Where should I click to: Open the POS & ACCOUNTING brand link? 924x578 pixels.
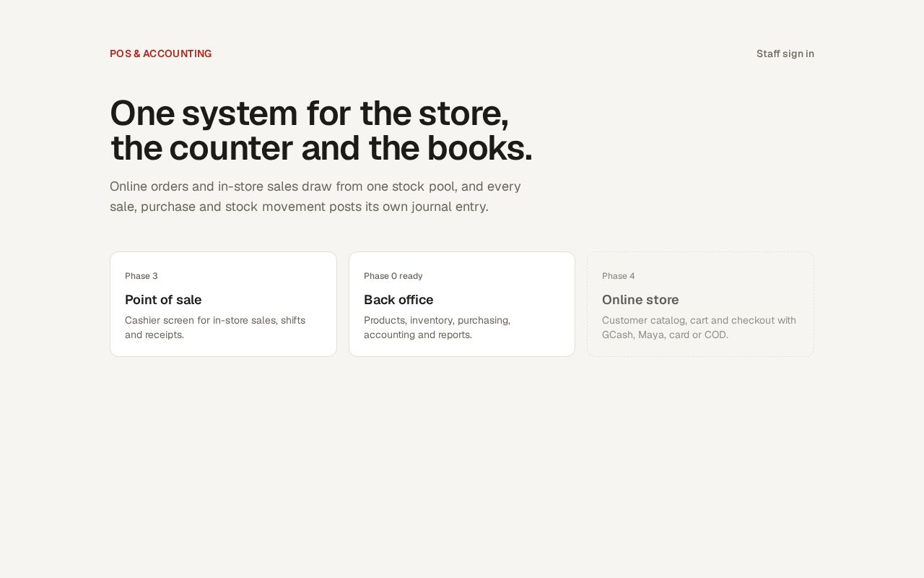161,53
